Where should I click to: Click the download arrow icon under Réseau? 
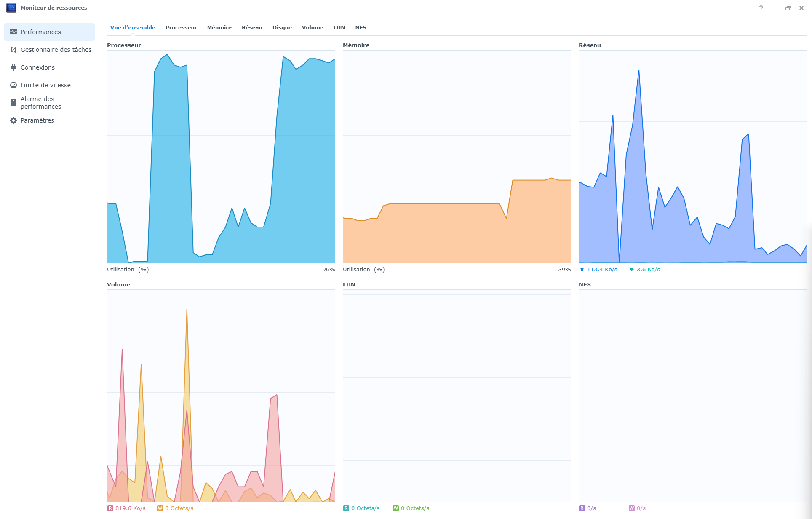click(x=631, y=269)
